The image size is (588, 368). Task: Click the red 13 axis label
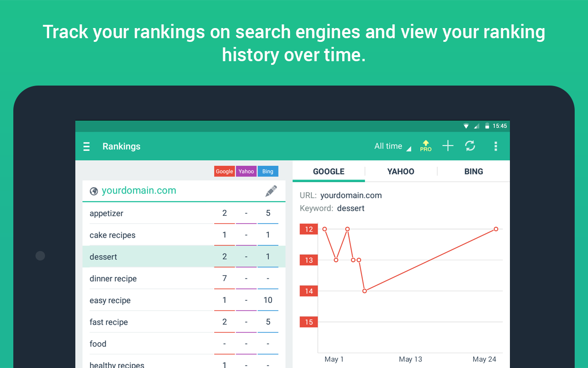point(309,260)
